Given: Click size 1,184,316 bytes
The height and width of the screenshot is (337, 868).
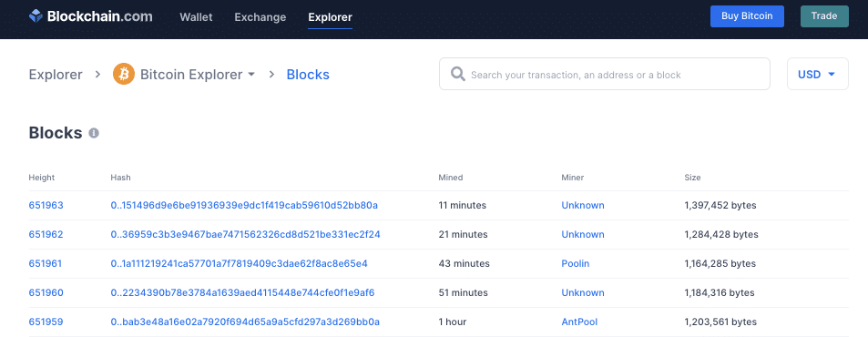Looking at the screenshot, I should point(720,292).
